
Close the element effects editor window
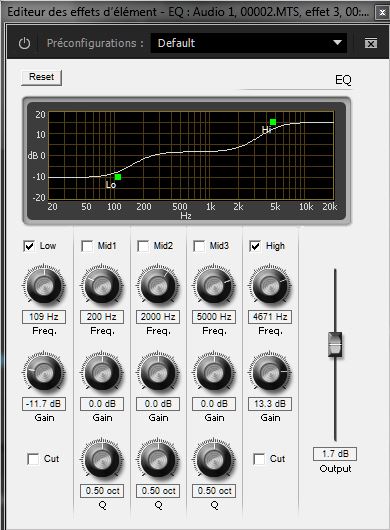point(382,13)
